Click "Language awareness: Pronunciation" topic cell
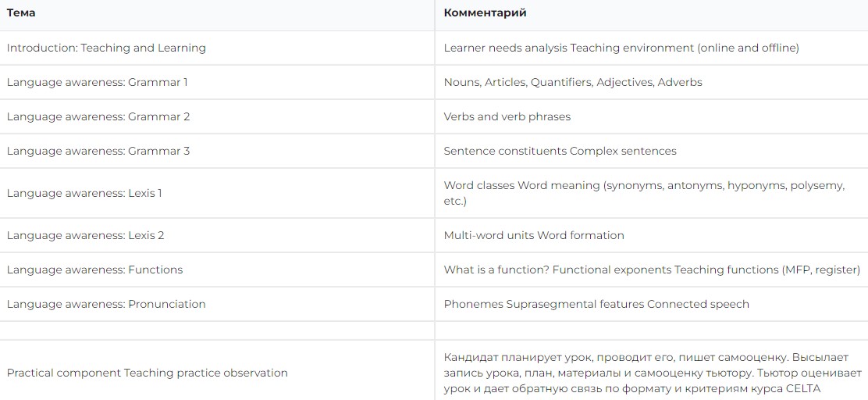The image size is (868, 400). click(106, 304)
